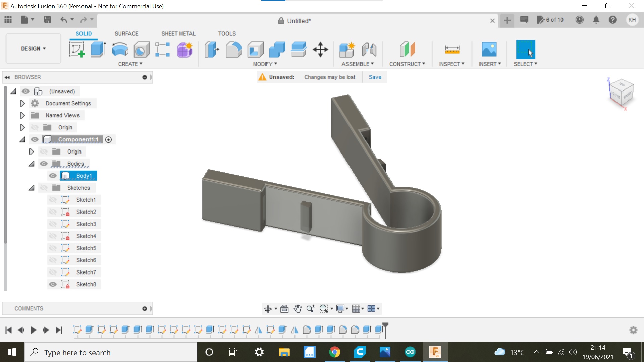The width and height of the screenshot is (644, 362).
Task: Open the INSPECT menu
Action: click(452, 64)
